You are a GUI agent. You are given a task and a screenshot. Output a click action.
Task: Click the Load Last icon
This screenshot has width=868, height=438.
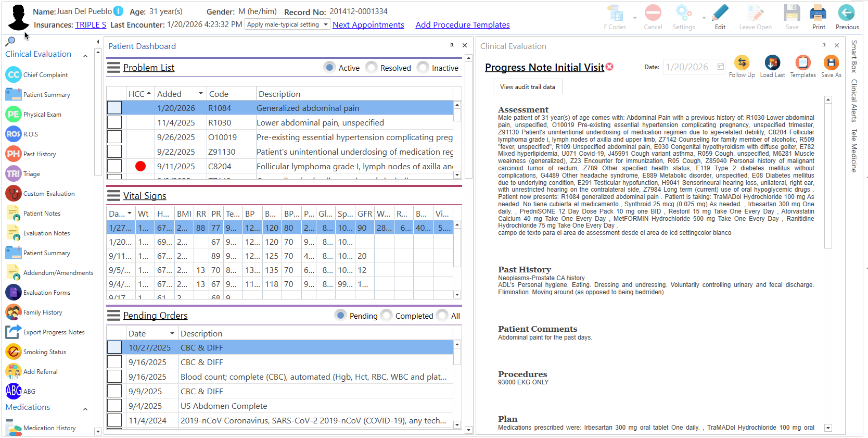772,63
